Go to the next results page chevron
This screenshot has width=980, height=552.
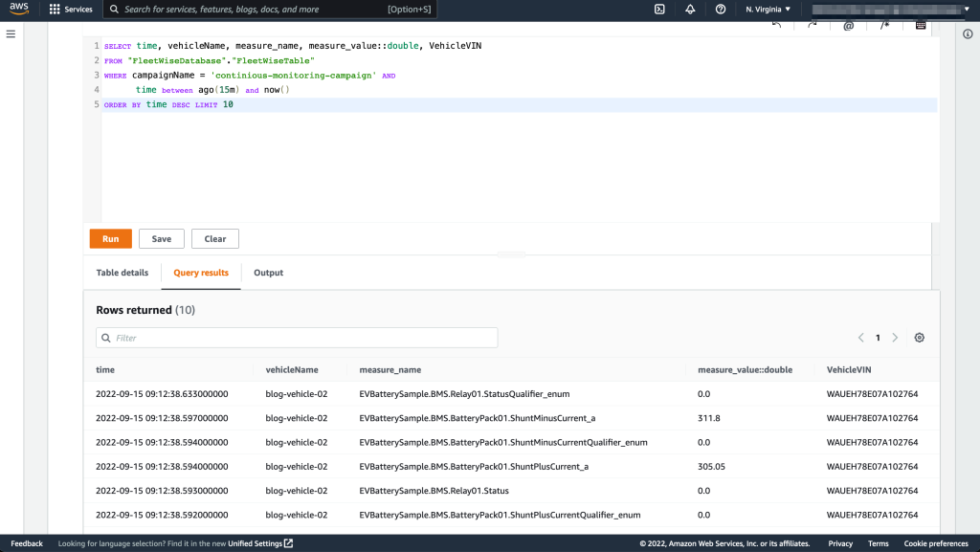(895, 338)
